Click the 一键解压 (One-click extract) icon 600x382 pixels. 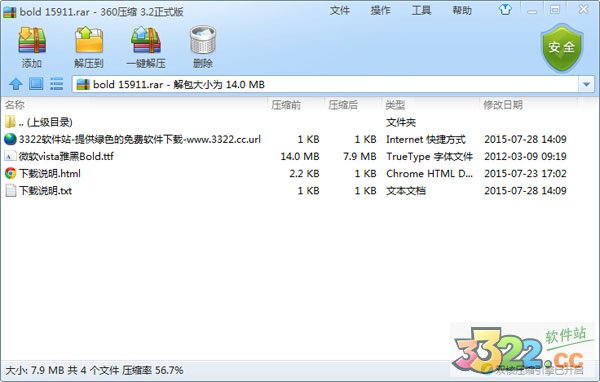pos(146,40)
